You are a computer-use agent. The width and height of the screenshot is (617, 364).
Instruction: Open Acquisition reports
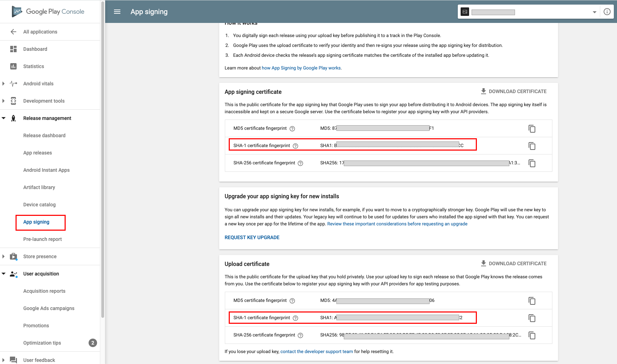coord(44,291)
